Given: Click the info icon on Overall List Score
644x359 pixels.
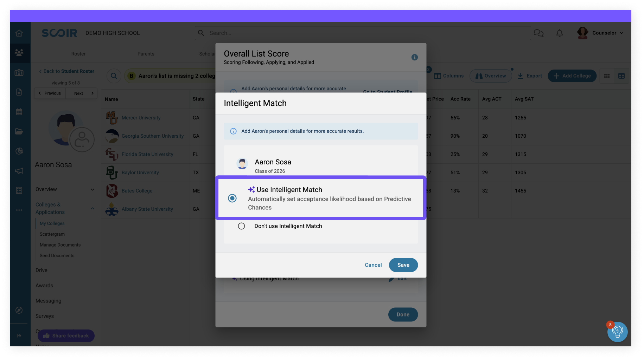Looking at the screenshot, I should tap(415, 57).
